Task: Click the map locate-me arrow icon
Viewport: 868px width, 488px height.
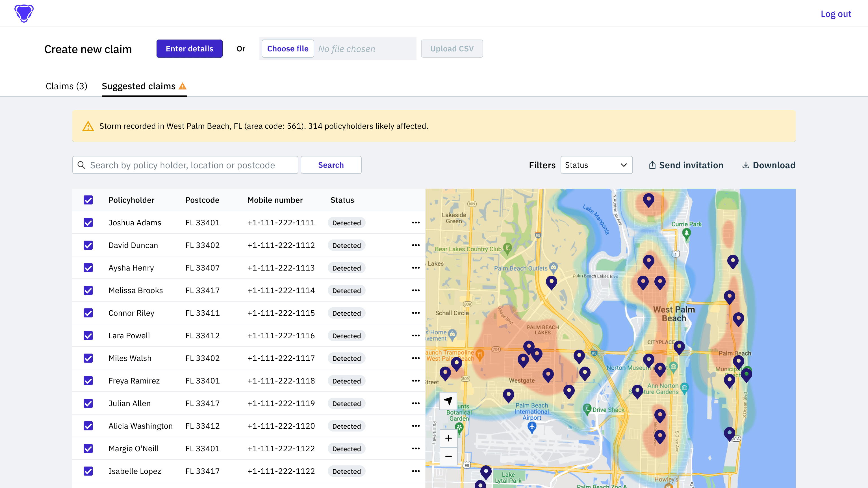Action: click(x=448, y=401)
